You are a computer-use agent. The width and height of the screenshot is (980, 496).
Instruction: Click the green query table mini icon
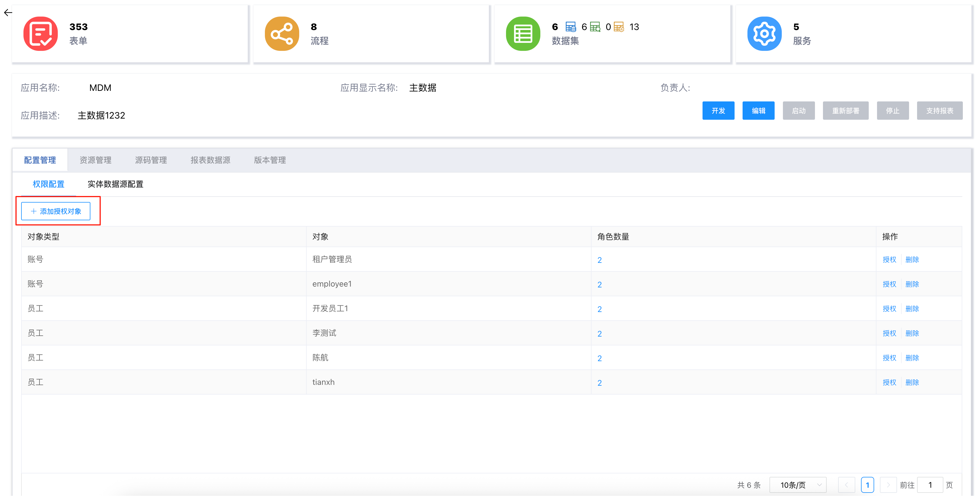tap(595, 27)
